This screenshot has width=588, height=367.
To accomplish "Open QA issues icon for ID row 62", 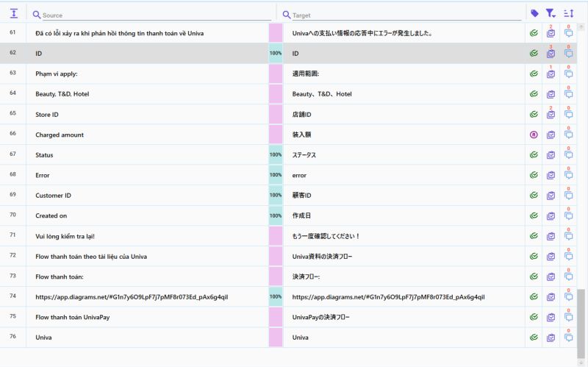I will (551, 53).
